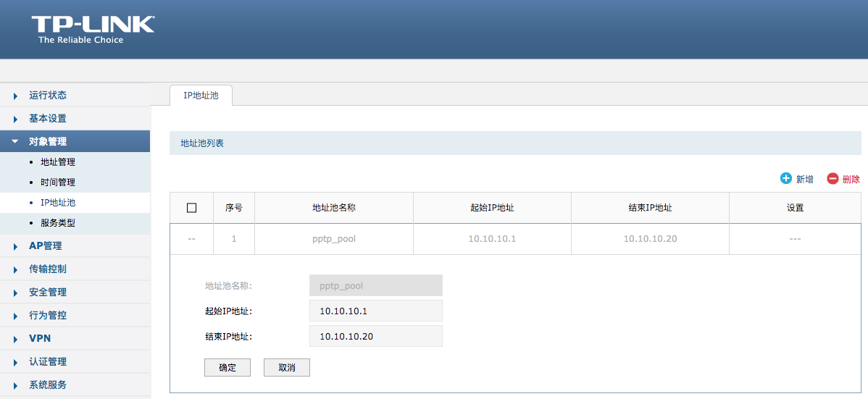Switch to the IP地址池 tab

[201, 96]
